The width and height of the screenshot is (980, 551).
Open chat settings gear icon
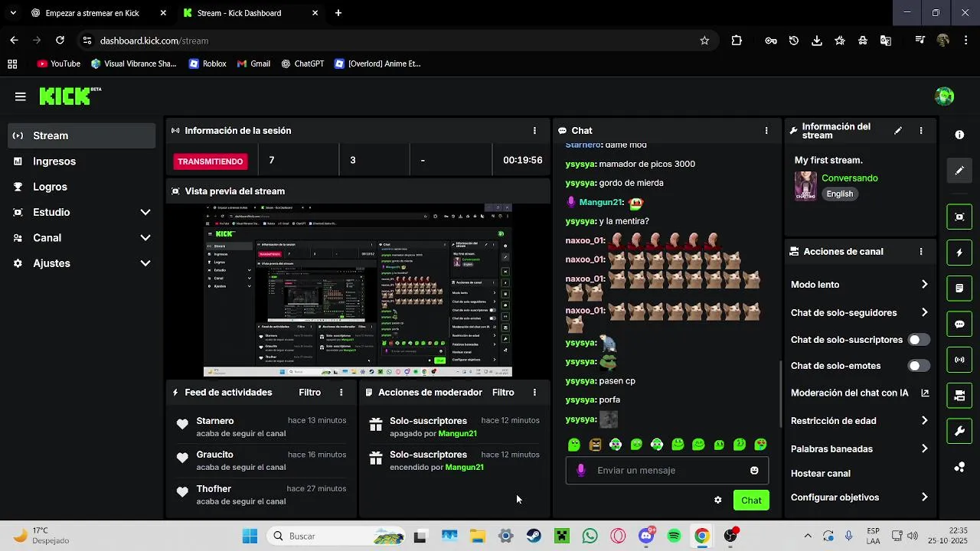(x=717, y=500)
